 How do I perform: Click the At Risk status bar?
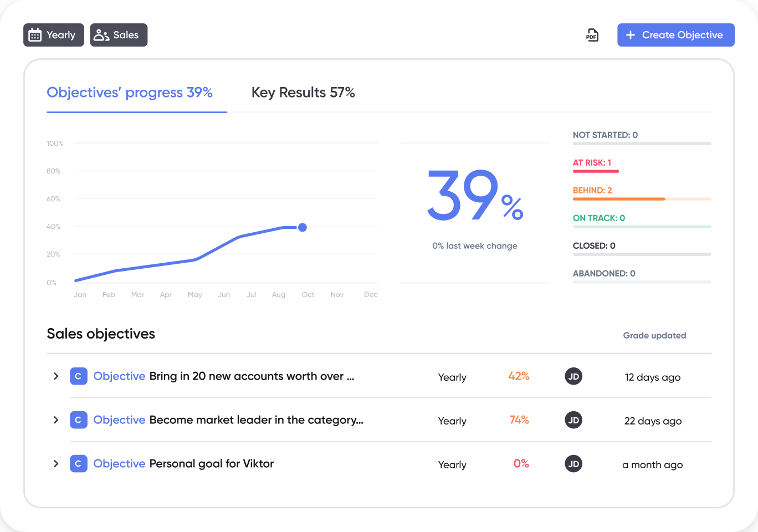pos(596,171)
